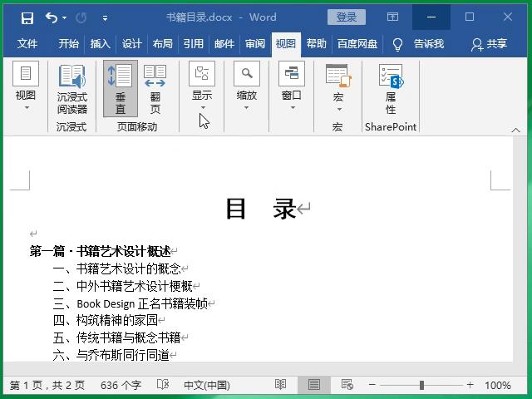Open 属性 SharePoint properties
532x399 pixels.
coord(391,89)
